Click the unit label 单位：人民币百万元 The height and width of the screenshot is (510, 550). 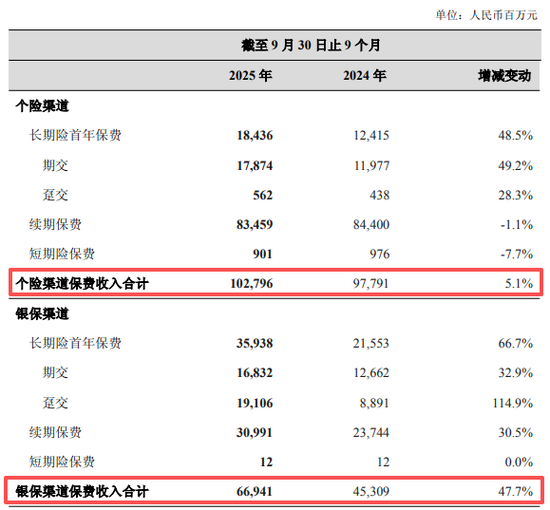486,15
